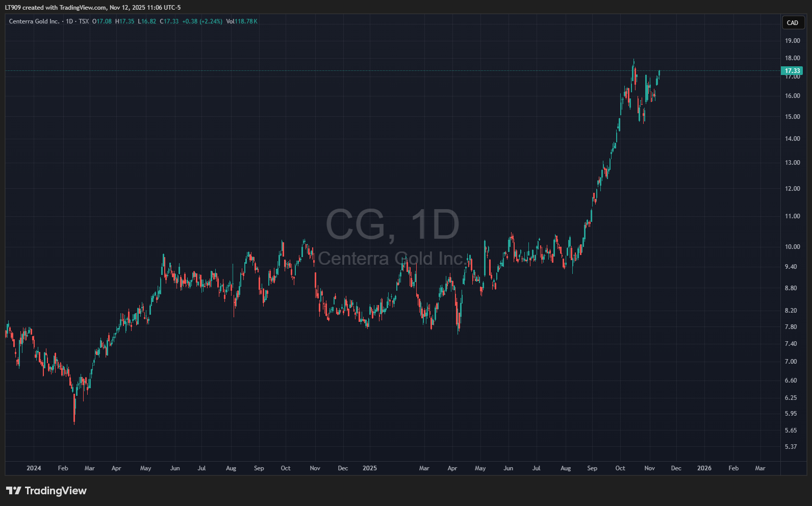Click the TradingView logo
Image resolution: width=812 pixels, height=506 pixels.
point(46,491)
